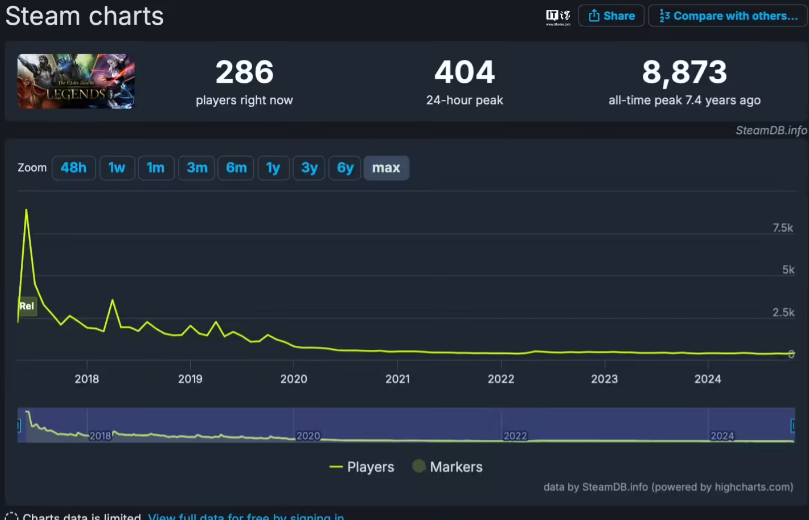This screenshot has height=520, width=809.
Task: Click the Share button
Action: tap(611, 15)
